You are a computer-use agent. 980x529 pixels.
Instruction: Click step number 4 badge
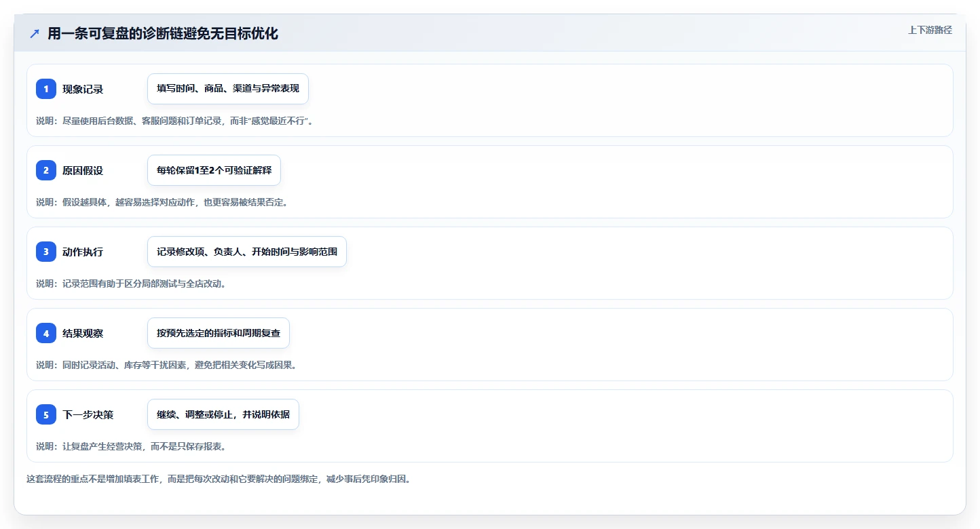click(46, 333)
